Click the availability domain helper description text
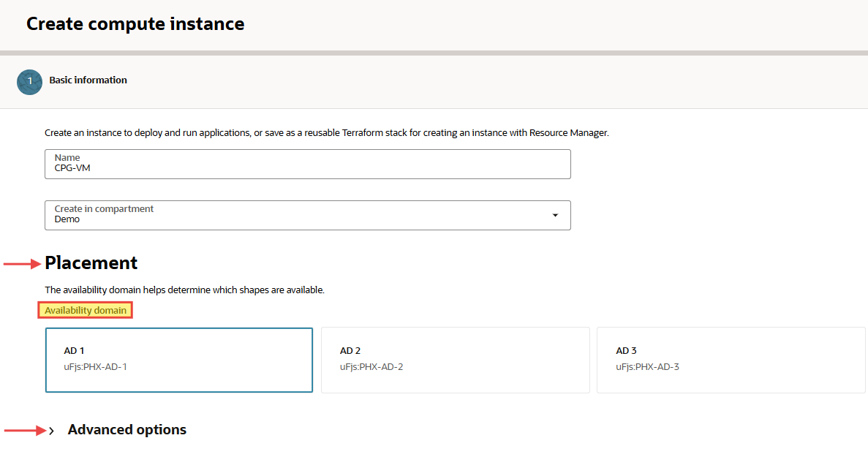 (184, 290)
